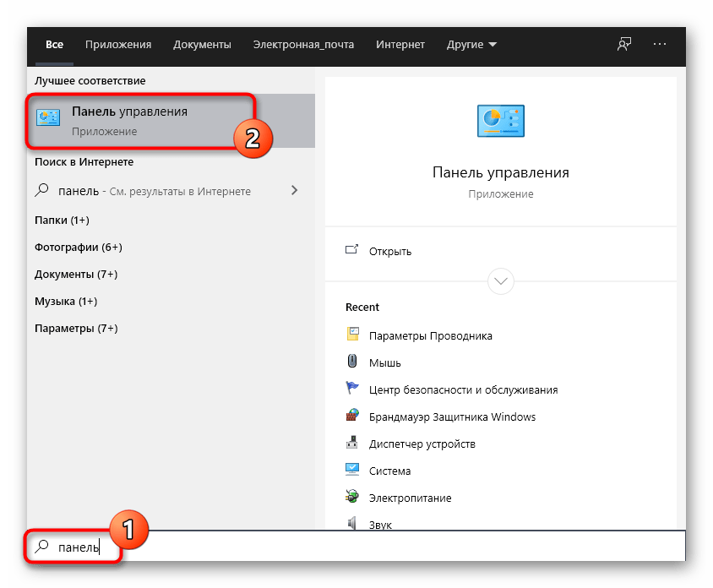Screen dimensions: 713x588
Task: Show the Фотографии (6+) results category
Action: [x=79, y=248]
